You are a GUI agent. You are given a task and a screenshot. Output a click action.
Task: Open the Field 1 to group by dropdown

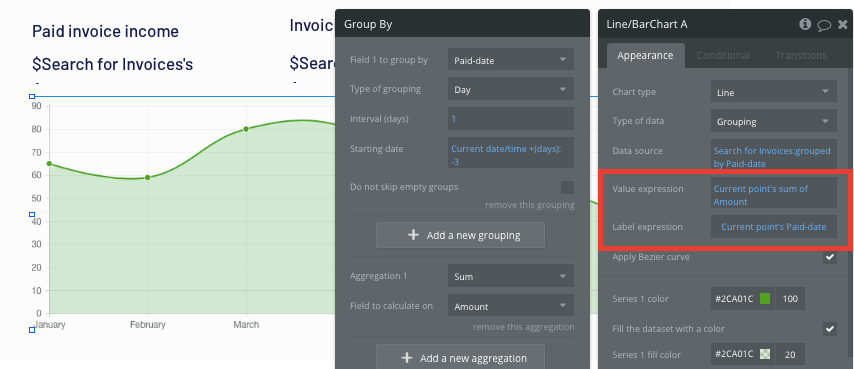point(511,60)
